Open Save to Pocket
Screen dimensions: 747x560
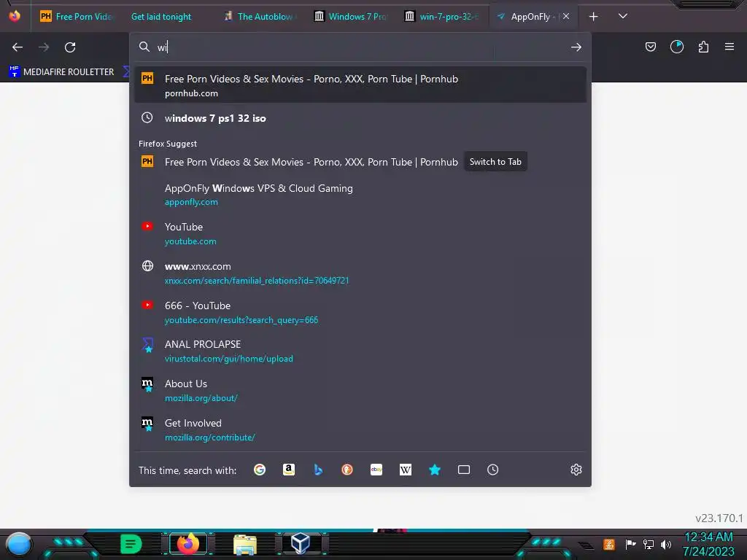click(x=650, y=47)
